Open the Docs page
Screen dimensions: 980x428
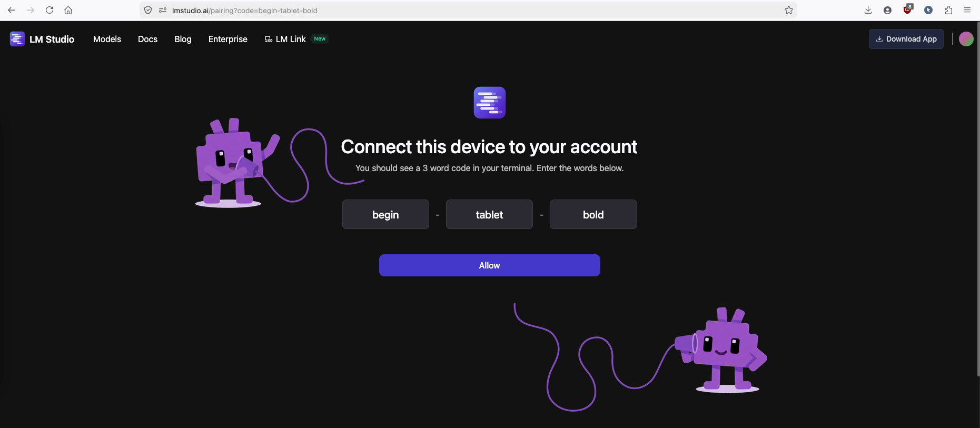tap(147, 39)
